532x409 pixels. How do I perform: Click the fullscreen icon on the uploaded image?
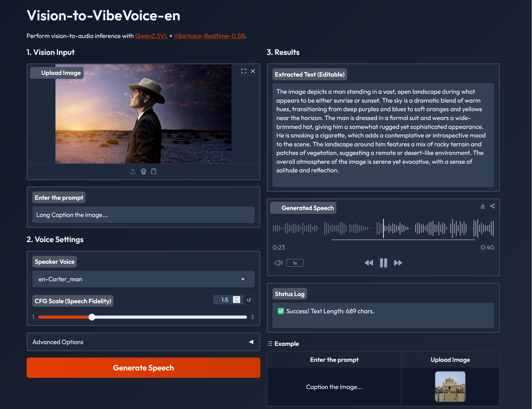[x=244, y=71]
